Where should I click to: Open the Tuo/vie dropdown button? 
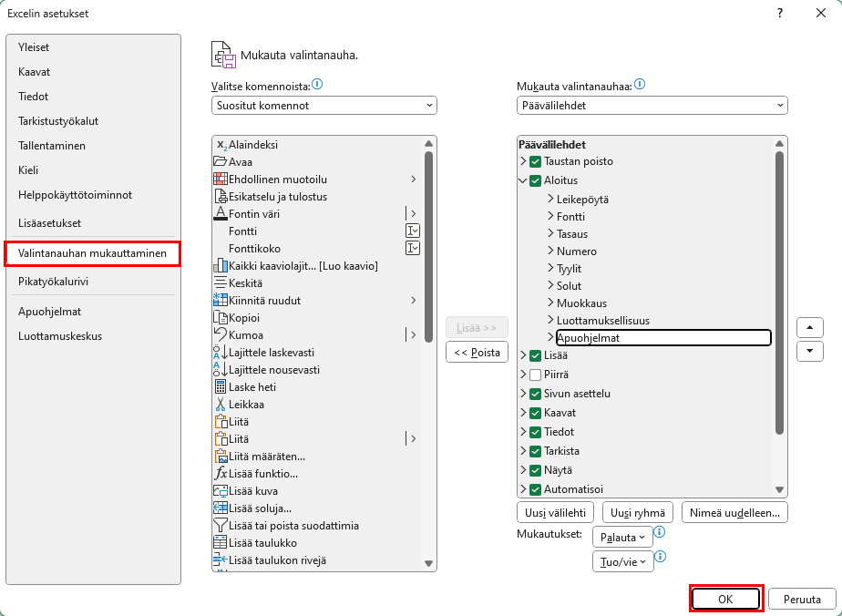click(x=623, y=561)
